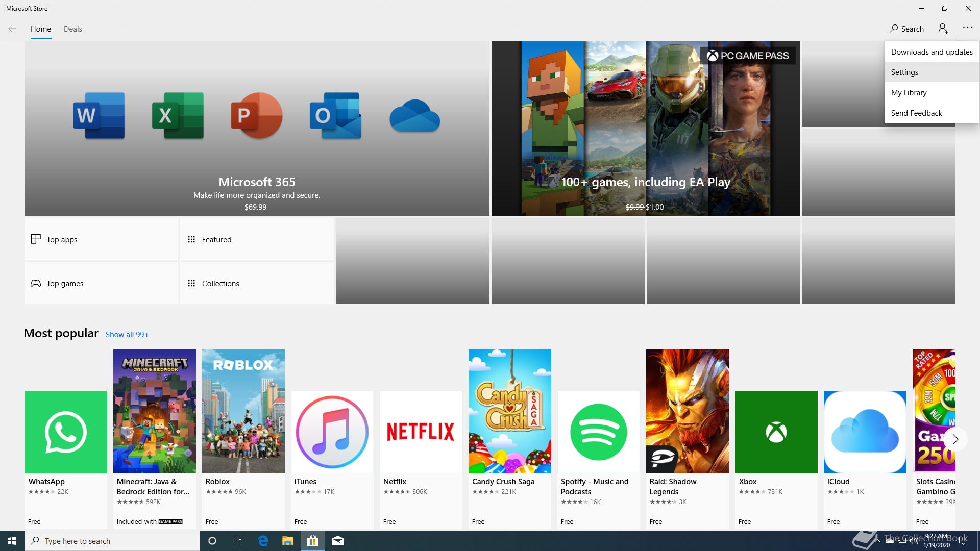Launch Edge from the taskbar
Viewport: 980px width, 551px height.
click(263, 541)
